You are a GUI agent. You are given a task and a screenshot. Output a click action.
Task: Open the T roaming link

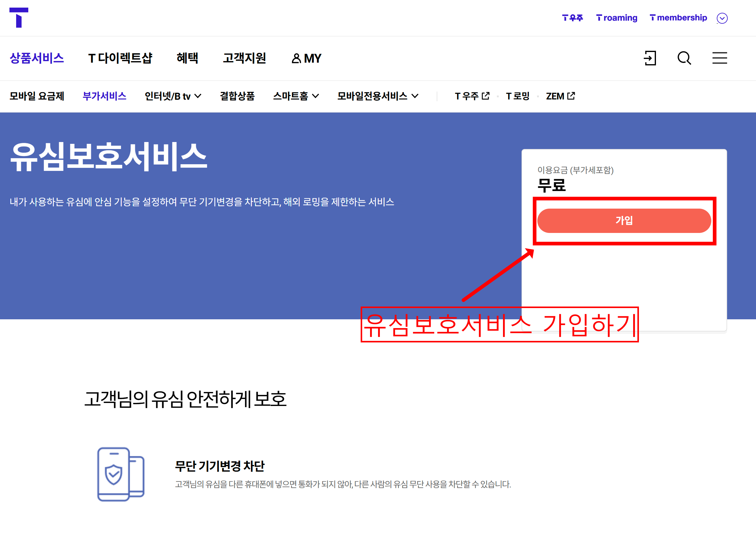pos(616,18)
